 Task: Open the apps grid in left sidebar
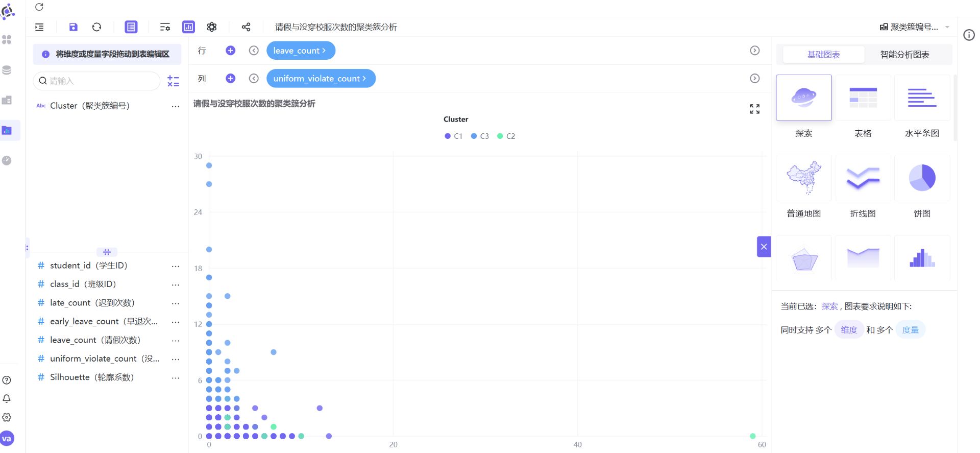(x=7, y=39)
